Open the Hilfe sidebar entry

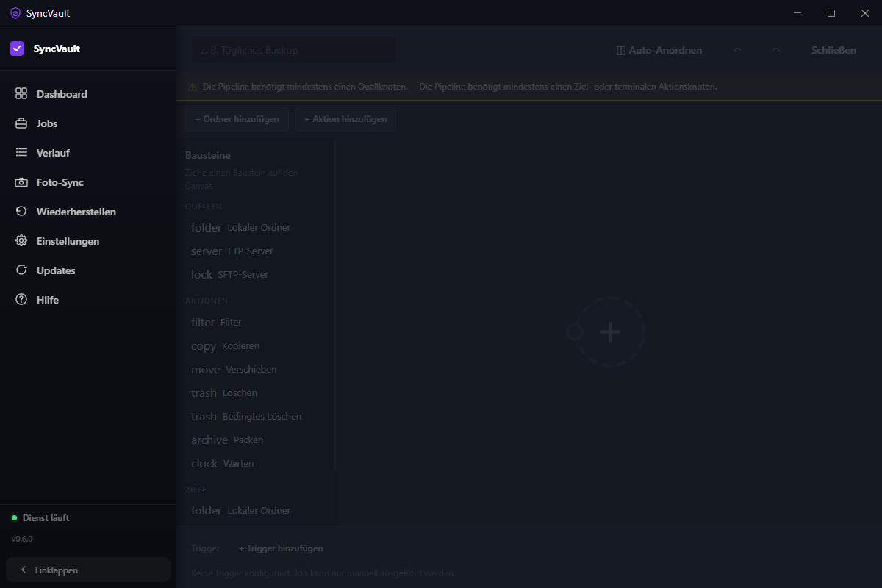[x=88, y=300]
